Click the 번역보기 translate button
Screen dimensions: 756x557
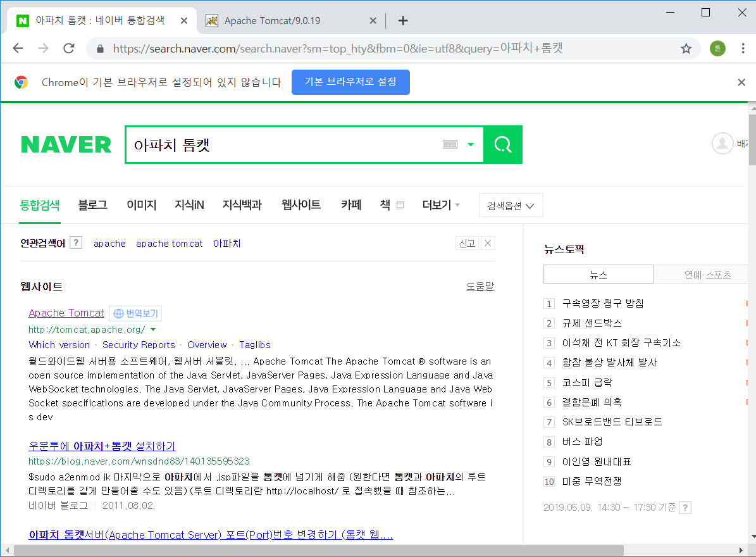[135, 313]
